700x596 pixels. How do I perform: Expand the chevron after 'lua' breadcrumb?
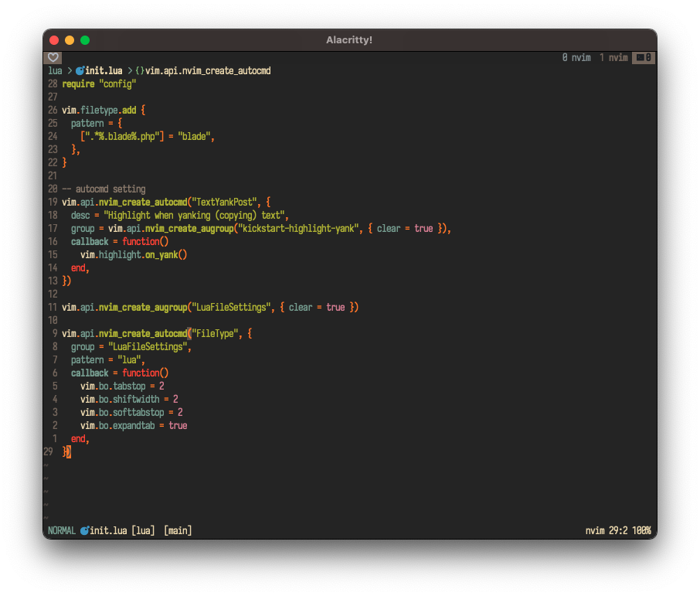70,70
